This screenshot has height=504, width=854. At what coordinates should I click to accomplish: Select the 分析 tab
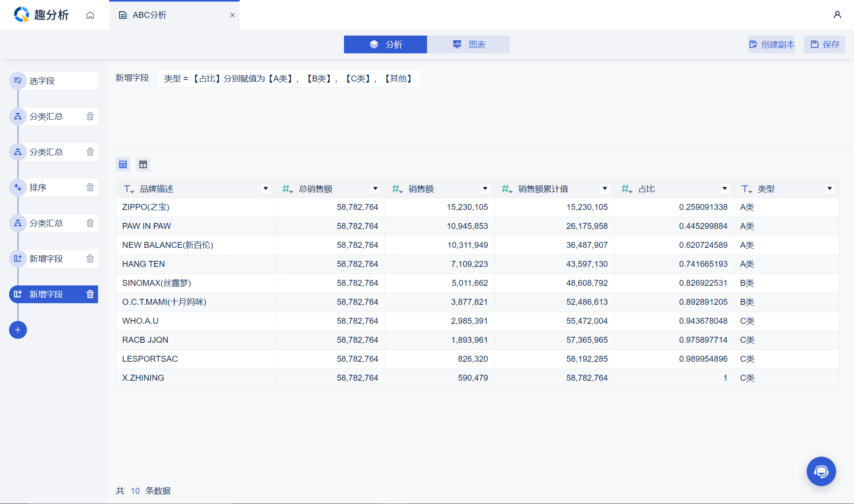385,44
